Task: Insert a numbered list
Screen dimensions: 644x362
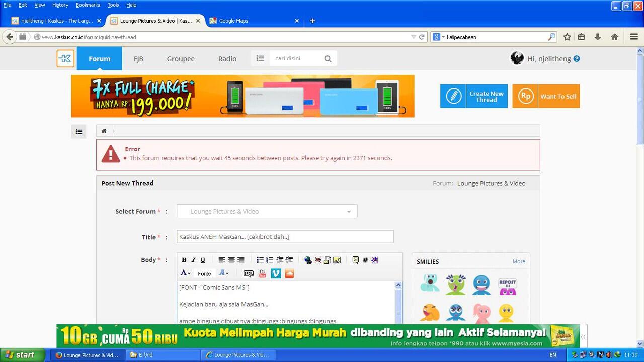Action: 270,260
